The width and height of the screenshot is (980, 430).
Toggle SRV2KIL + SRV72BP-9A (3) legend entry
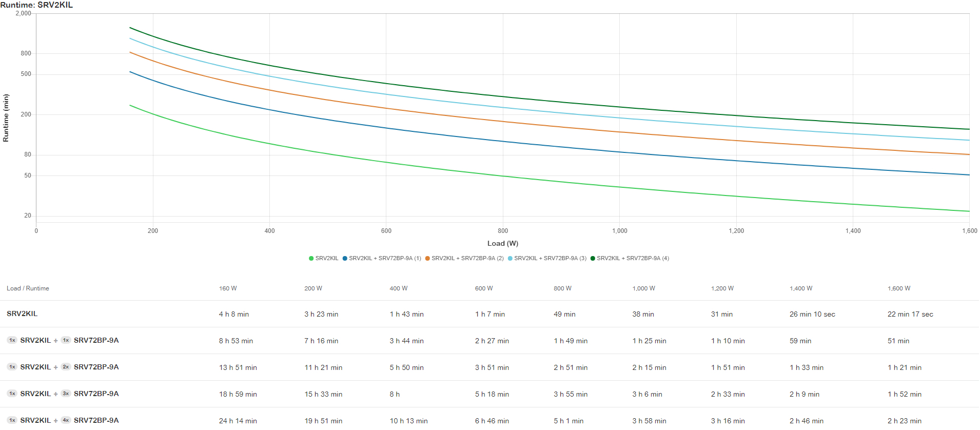click(547, 258)
